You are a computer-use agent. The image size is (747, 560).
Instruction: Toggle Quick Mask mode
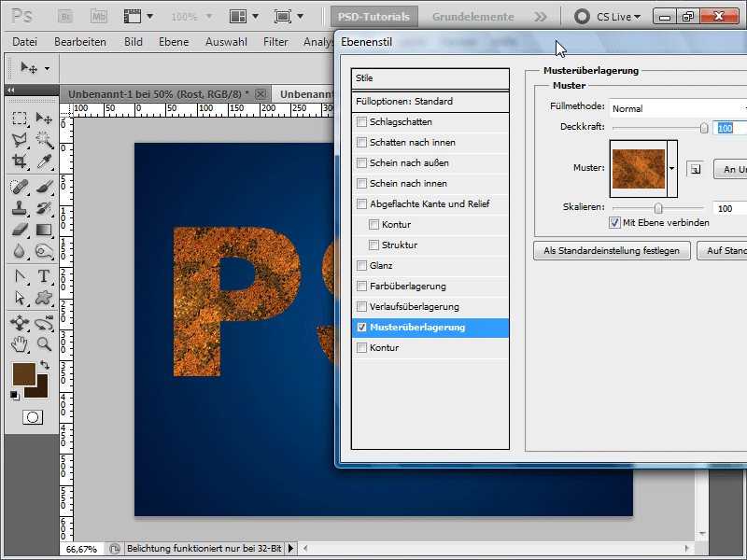(33, 417)
